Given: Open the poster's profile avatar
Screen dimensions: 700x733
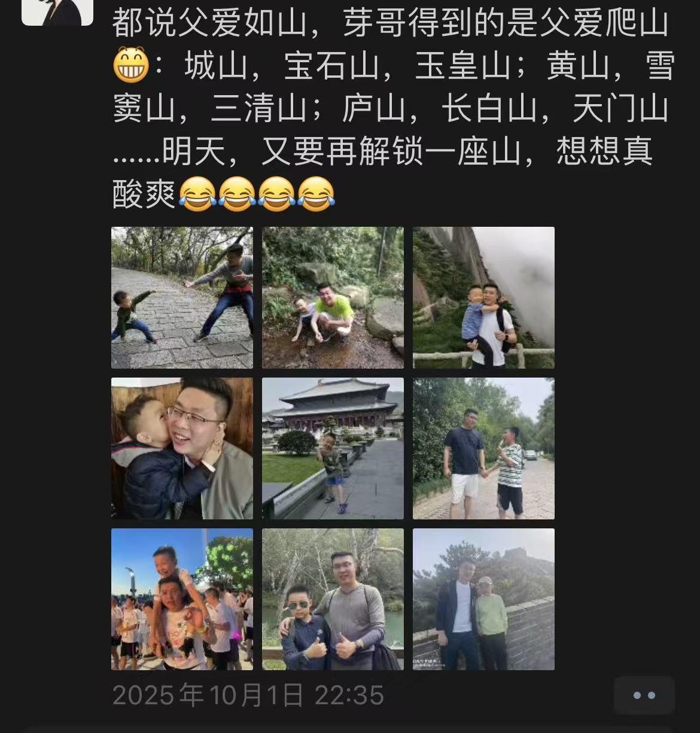Looking at the screenshot, I should (x=57, y=12).
